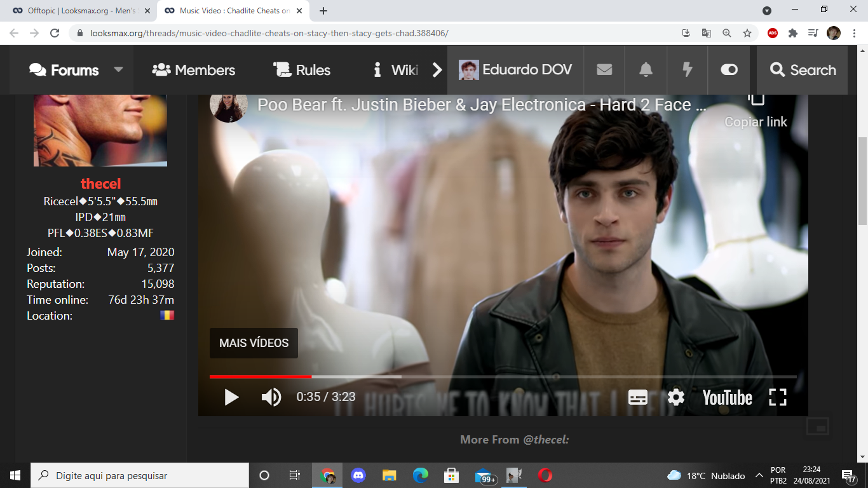Go forward to the next page
The image size is (868, 488).
coord(34,33)
